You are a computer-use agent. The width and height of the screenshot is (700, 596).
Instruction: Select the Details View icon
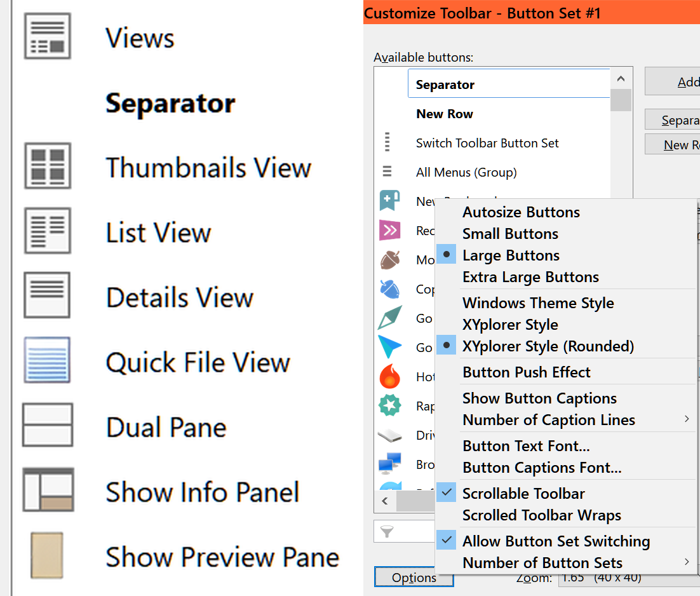[47, 295]
